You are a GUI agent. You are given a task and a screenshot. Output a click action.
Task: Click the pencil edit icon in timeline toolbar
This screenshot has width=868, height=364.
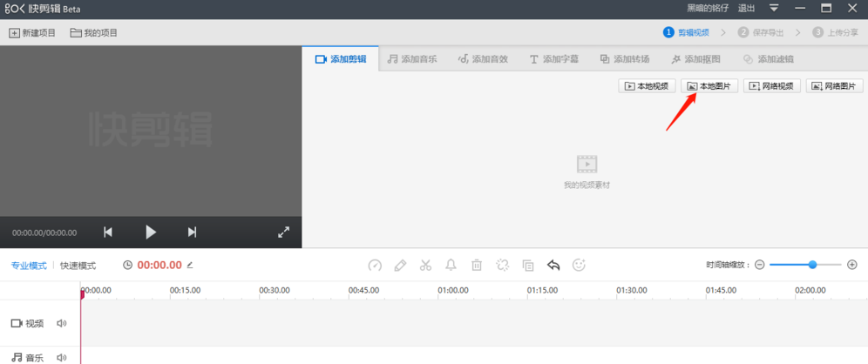[400, 265]
